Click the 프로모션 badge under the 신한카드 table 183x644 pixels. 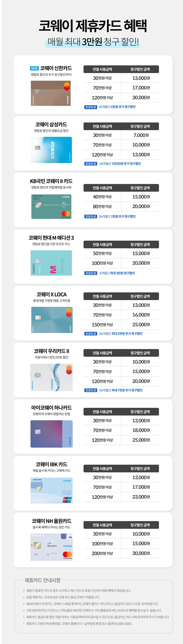pos(90,107)
